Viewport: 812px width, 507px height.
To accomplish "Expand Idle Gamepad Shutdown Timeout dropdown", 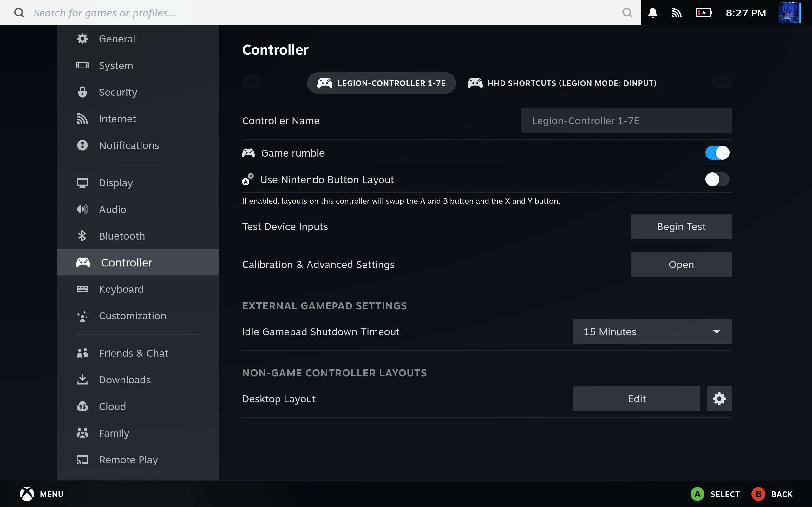I will click(x=652, y=331).
